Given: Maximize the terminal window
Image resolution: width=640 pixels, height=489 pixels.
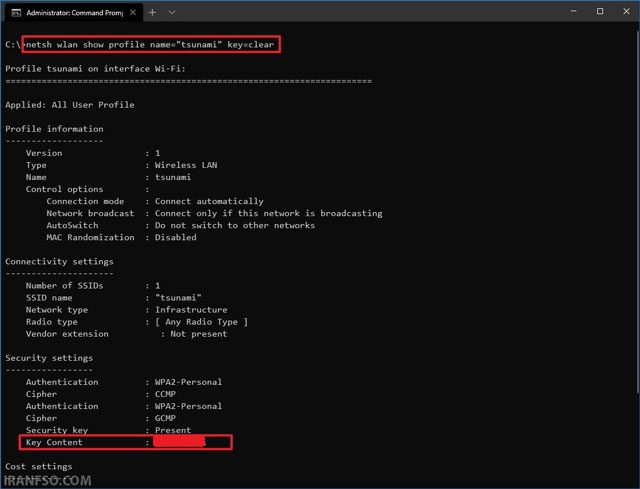Looking at the screenshot, I should pos(600,11).
